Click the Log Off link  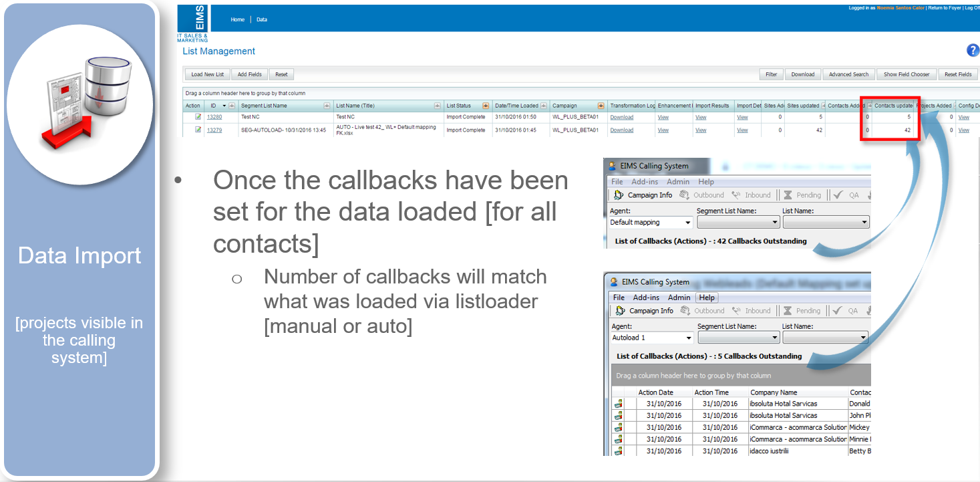click(x=972, y=8)
